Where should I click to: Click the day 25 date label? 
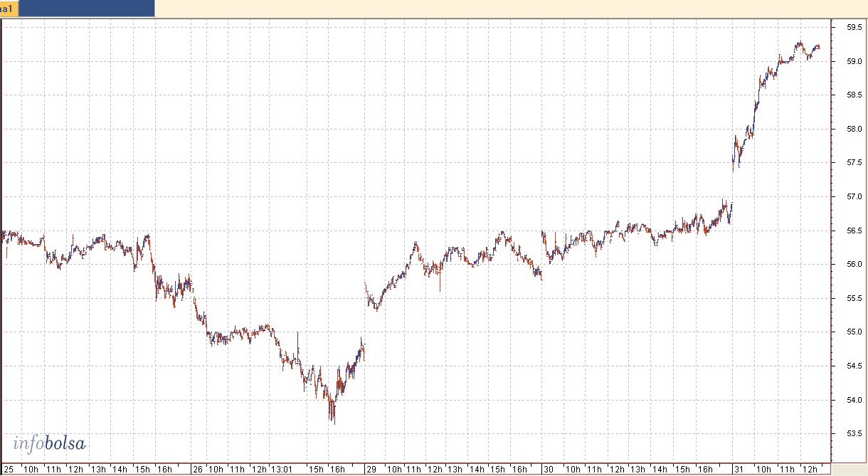(9, 470)
